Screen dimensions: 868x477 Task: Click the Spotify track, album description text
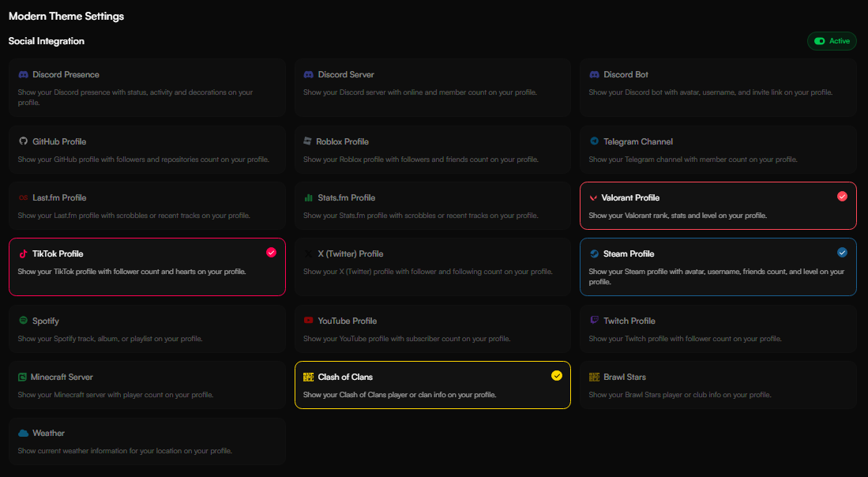(x=110, y=339)
